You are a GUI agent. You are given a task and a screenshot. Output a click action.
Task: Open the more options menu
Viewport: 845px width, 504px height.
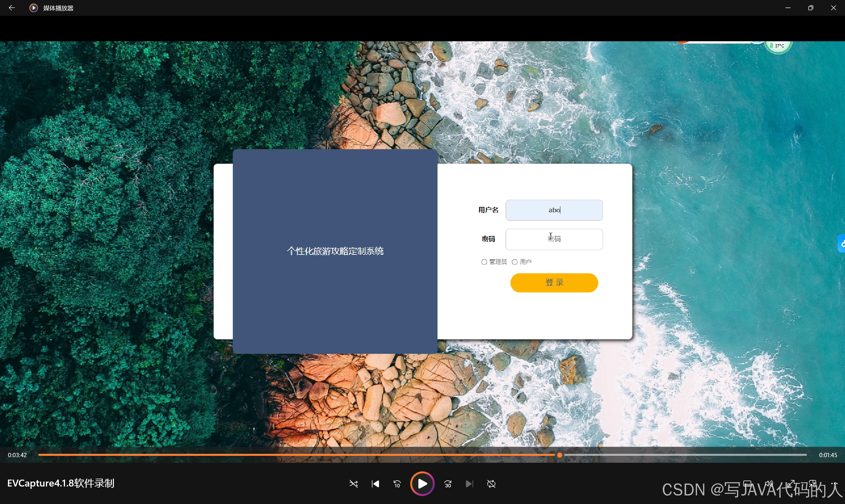tap(834, 484)
